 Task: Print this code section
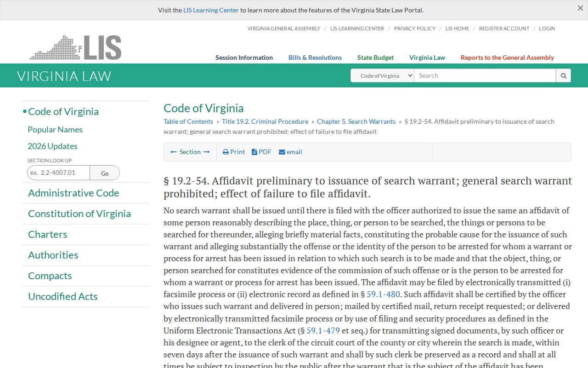tap(234, 152)
